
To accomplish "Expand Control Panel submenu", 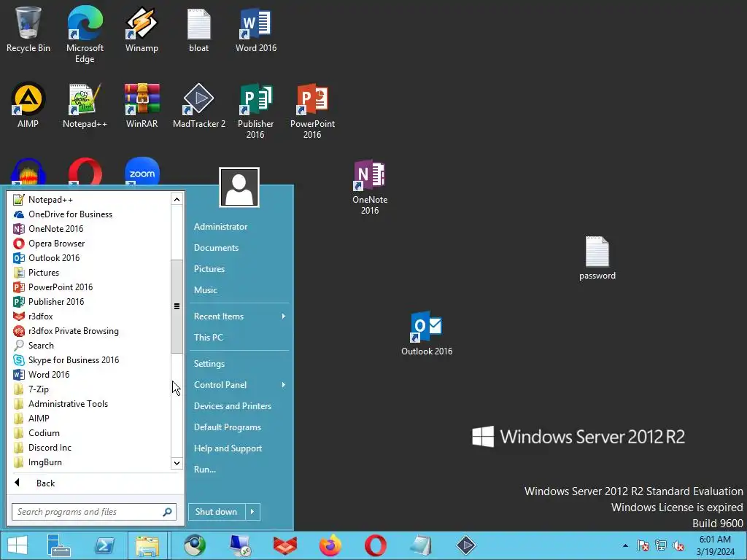I will (x=239, y=385).
